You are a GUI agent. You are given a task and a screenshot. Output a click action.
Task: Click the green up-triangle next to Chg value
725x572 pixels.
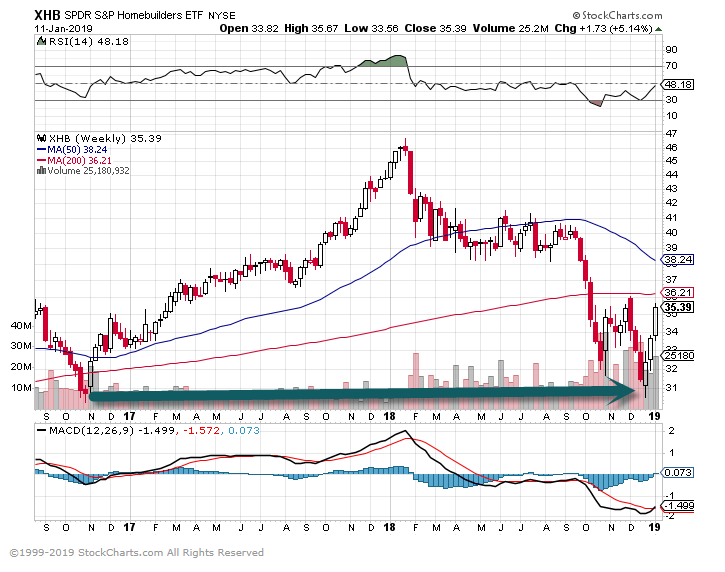click(x=658, y=29)
